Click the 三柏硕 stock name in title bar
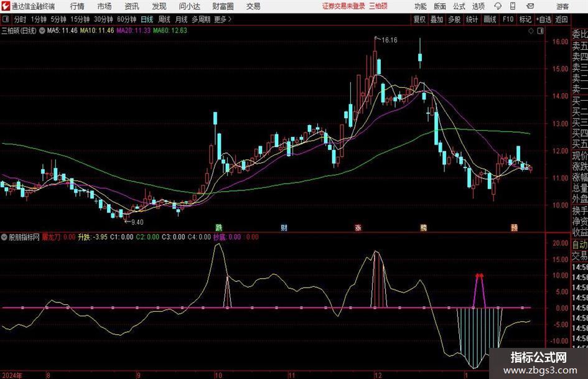The height and width of the screenshot is (379, 588). tap(378, 6)
